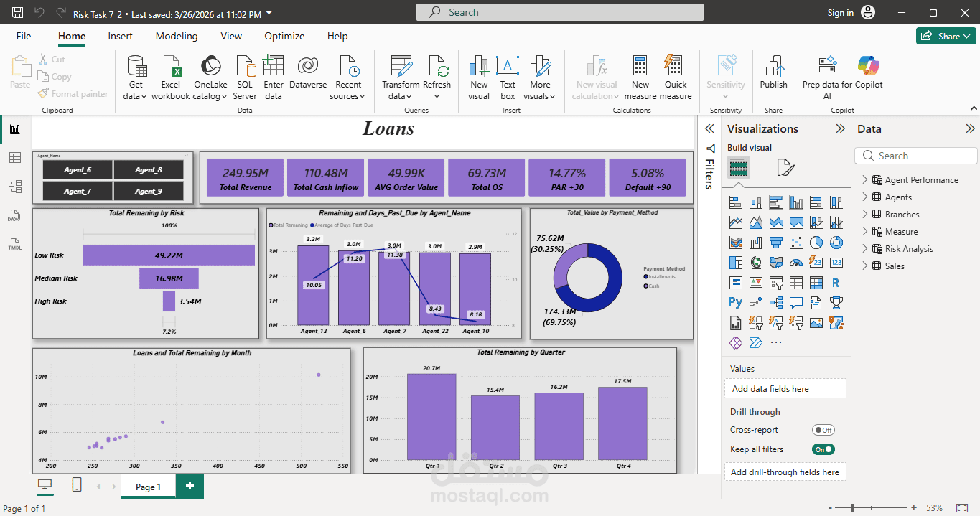Choose the Gauge visualization
Image resolution: width=980 pixels, height=516 pixels.
click(795, 263)
